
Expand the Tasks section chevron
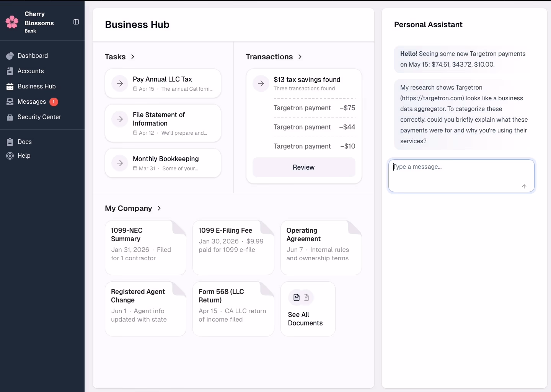click(133, 57)
